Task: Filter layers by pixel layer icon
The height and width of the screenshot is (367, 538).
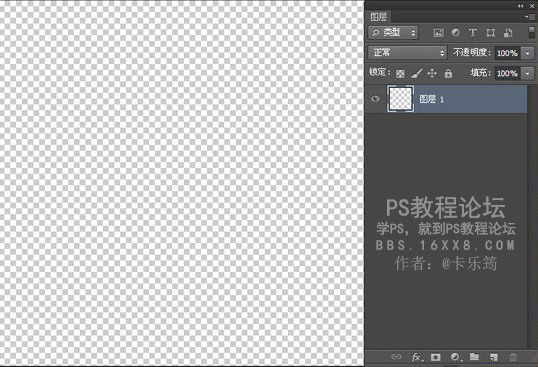Action: [438, 33]
